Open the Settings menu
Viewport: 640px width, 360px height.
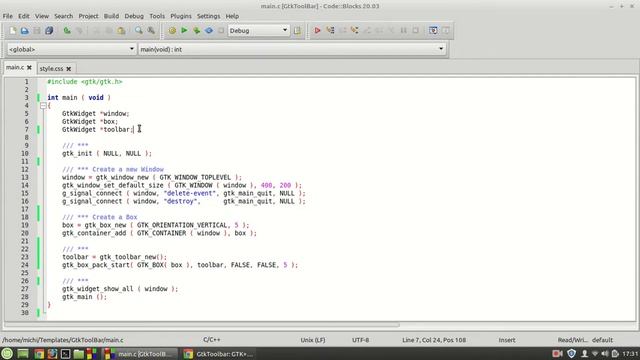click(x=208, y=16)
